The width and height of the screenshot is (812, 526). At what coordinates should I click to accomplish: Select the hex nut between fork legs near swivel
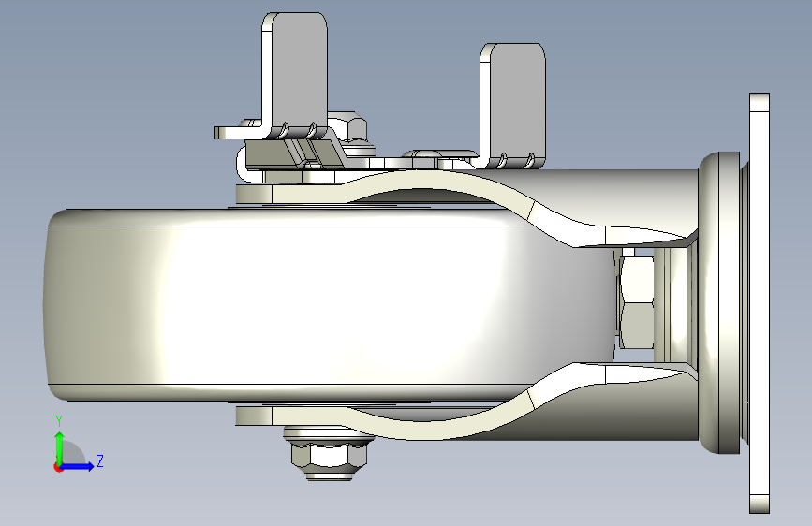637,303
